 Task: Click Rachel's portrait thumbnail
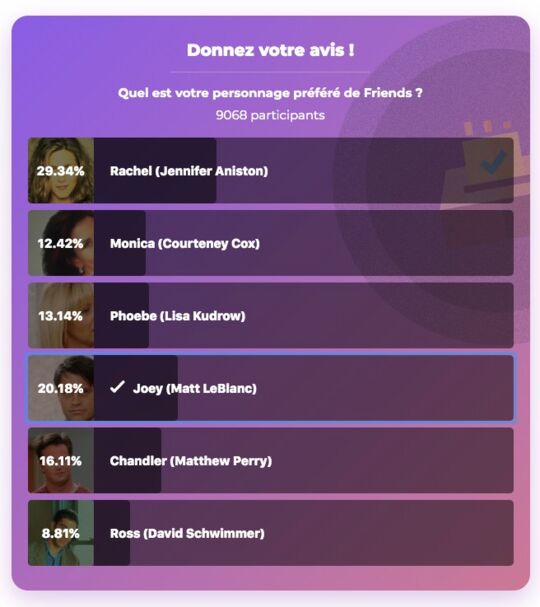pos(61,170)
